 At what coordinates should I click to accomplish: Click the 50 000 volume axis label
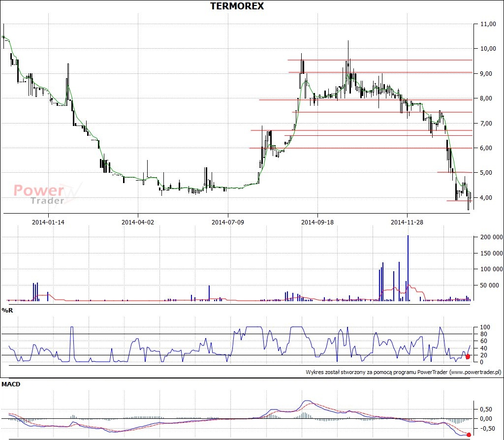(489, 285)
